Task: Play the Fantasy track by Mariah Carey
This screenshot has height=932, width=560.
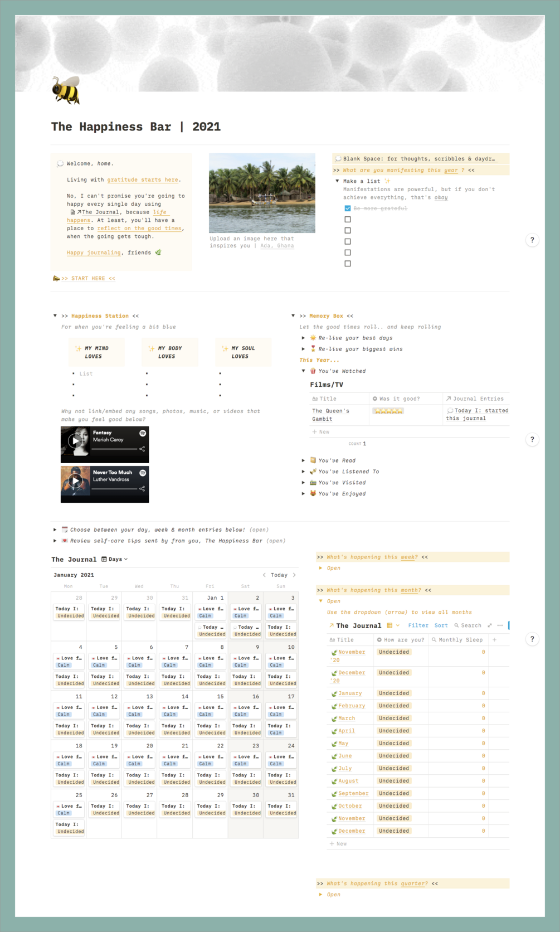Action: pos(75,440)
